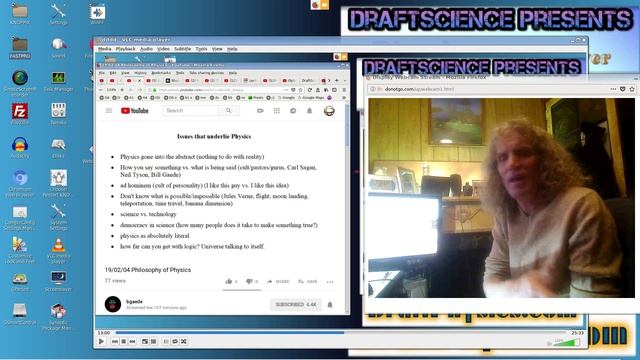Viewport: 640px width, 360px height.
Task: Toggle VLC fullscreen button
Action: pyautogui.click(x=145, y=341)
